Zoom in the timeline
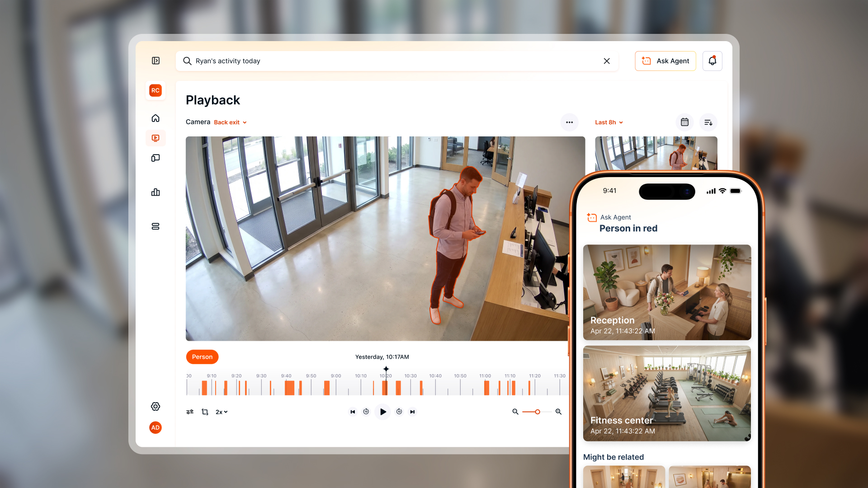Viewport: 868px width, 488px height. 559,412
